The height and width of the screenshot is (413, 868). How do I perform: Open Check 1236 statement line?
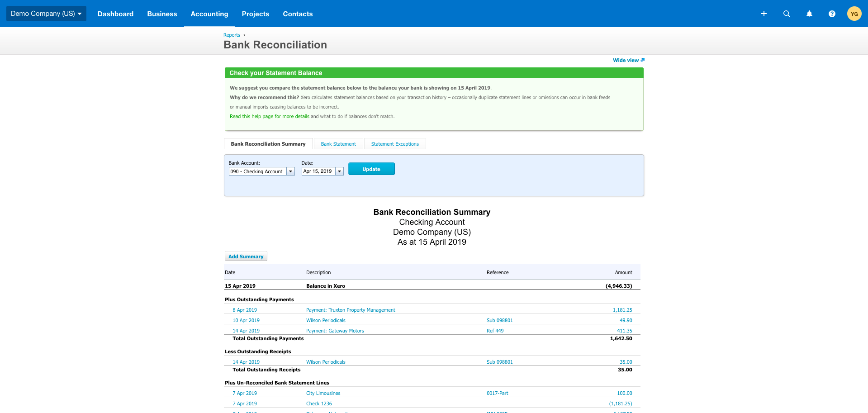click(x=319, y=404)
